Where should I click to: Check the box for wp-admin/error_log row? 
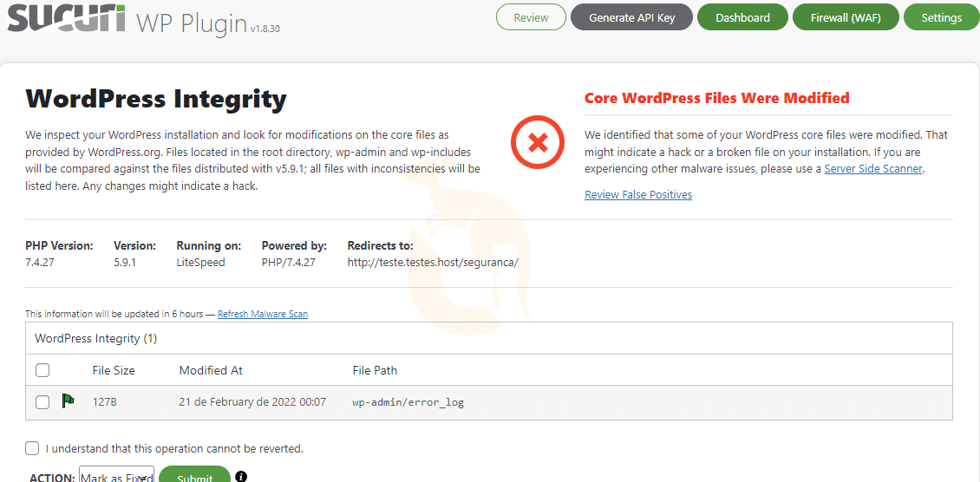[x=42, y=402]
